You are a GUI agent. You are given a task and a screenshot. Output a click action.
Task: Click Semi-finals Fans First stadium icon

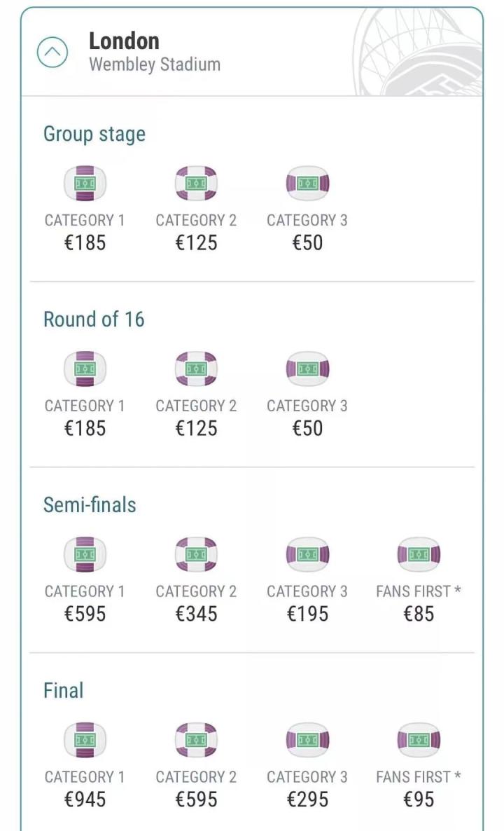pyautogui.click(x=419, y=555)
